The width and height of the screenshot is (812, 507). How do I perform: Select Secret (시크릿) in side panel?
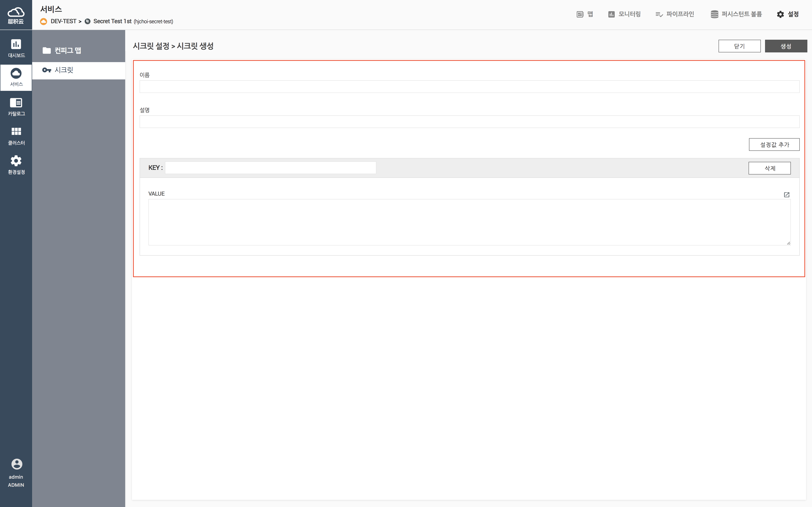64,70
